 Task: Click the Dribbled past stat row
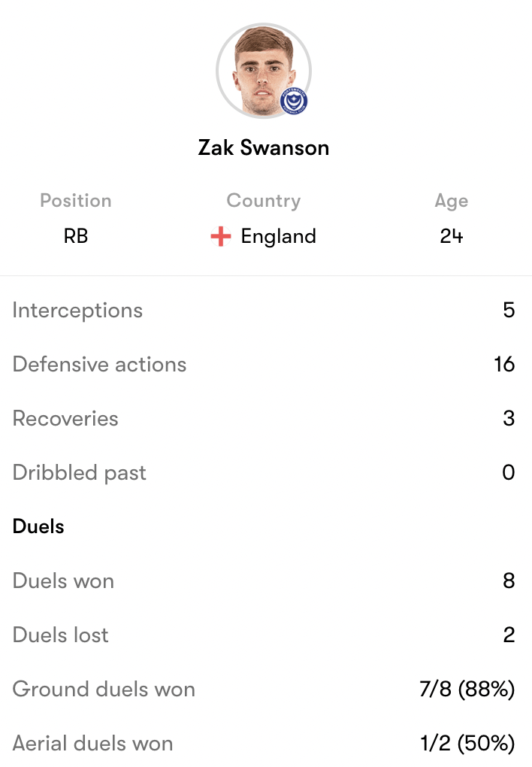266,472
